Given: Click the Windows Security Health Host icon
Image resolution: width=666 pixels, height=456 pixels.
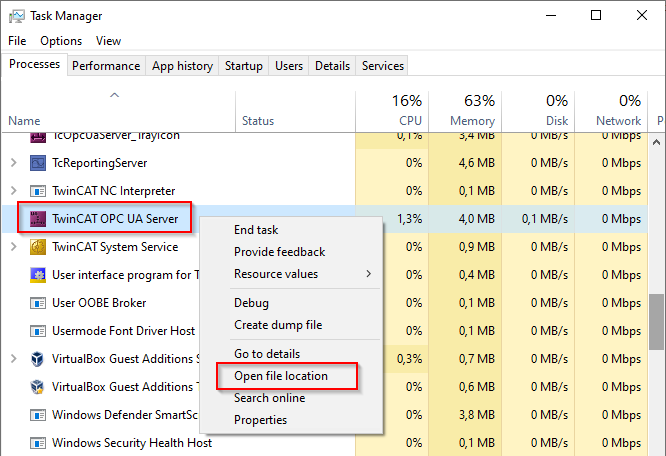Looking at the screenshot, I should pos(38,443).
